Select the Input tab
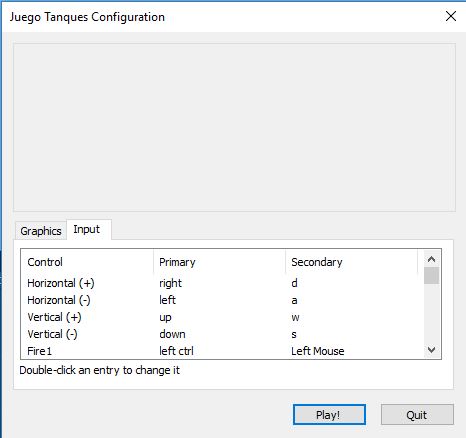This screenshot has height=438, width=466. [x=89, y=229]
